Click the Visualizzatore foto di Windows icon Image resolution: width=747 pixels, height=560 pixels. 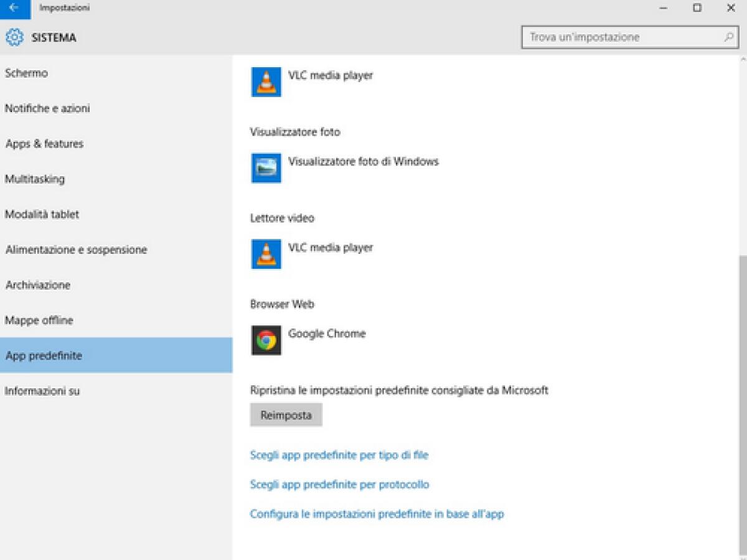click(266, 168)
